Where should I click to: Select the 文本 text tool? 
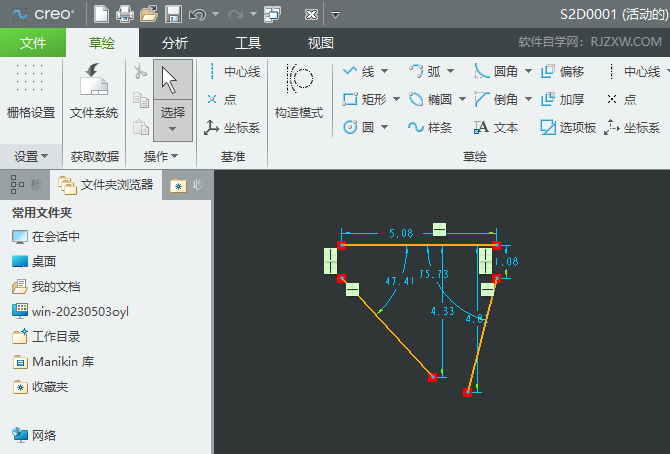496,127
